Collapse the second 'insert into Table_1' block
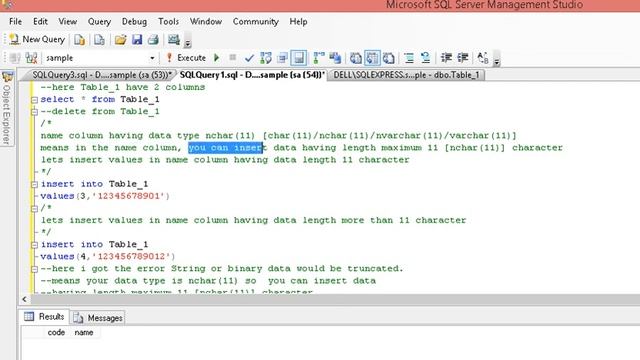The height and width of the screenshot is (360, 640). [35, 245]
